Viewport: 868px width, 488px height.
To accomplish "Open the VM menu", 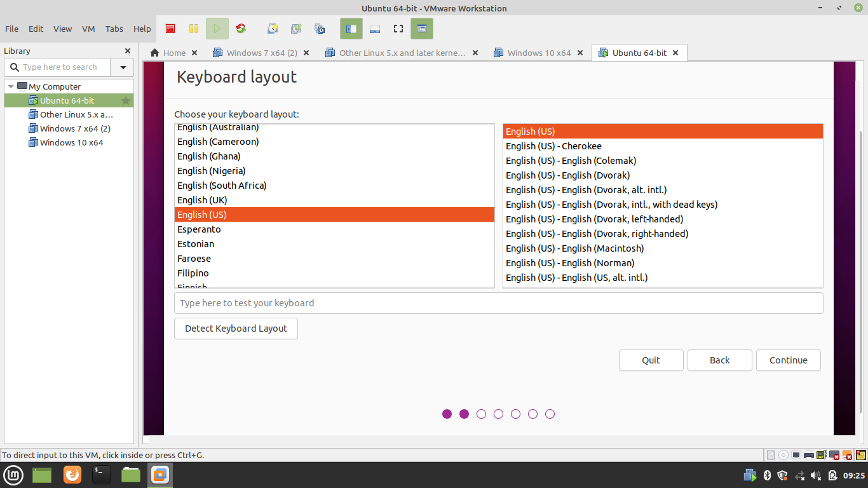I will pos(88,29).
